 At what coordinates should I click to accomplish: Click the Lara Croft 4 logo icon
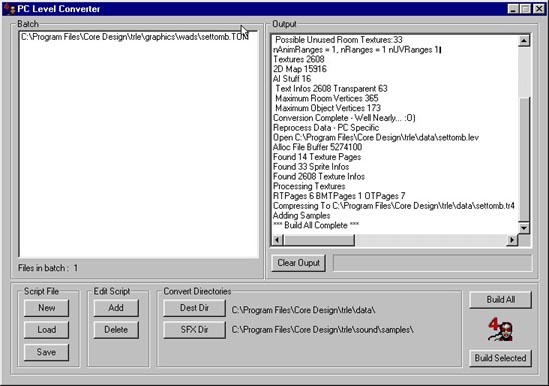[500, 329]
